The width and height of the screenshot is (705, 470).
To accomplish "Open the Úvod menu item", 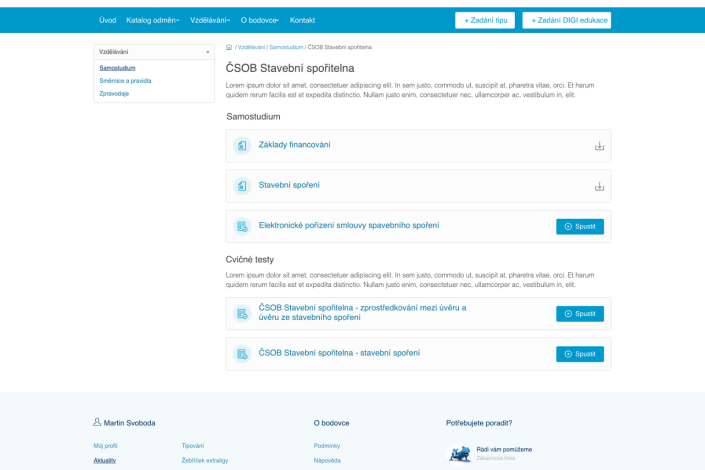I will coord(107,20).
